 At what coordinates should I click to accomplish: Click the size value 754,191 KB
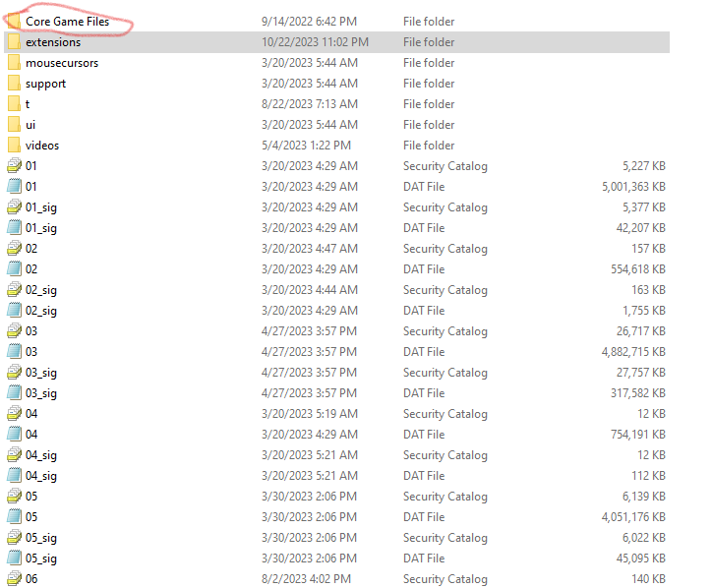point(638,435)
